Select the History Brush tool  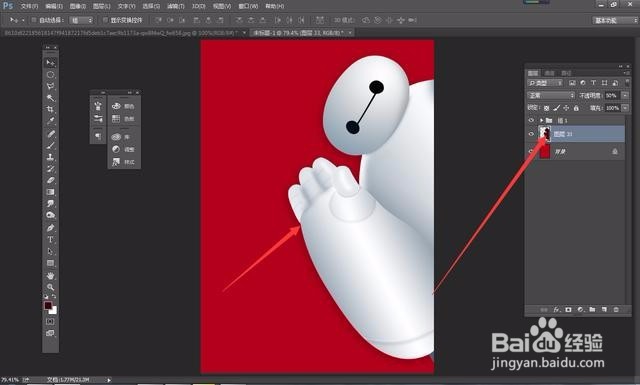[x=50, y=169]
